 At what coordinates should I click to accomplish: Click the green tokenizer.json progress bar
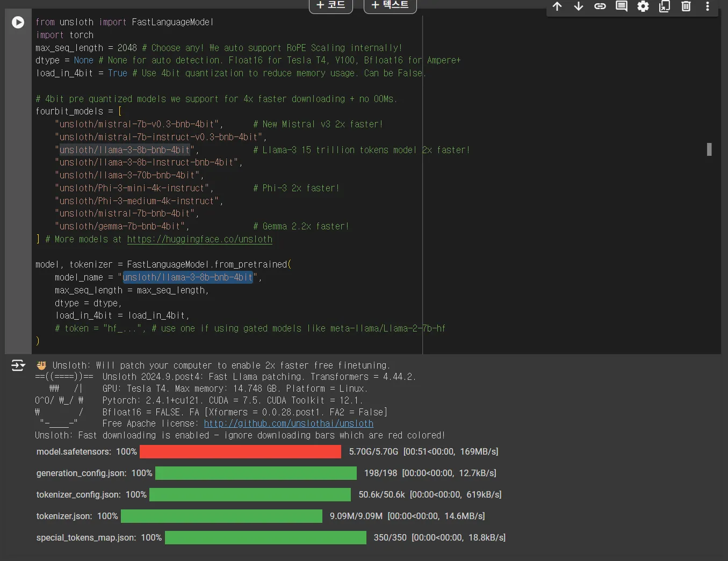[221, 516]
